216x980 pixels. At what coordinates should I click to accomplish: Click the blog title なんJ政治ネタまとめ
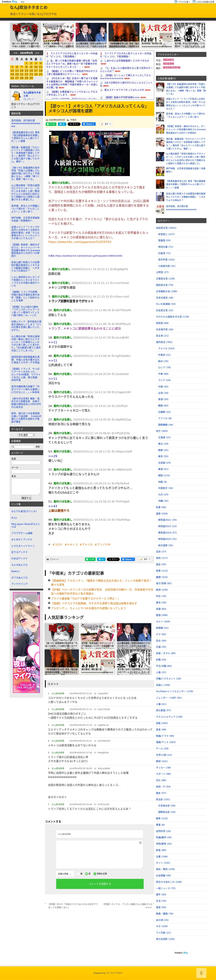[29, 7]
